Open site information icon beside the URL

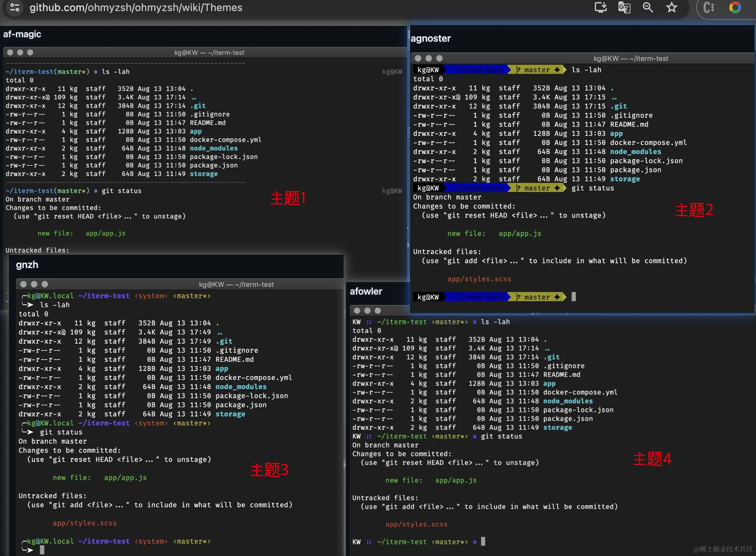pyautogui.click(x=15, y=7)
